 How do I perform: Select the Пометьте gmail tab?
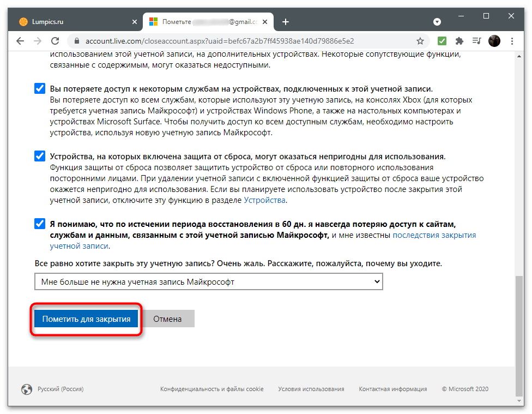(208, 22)
